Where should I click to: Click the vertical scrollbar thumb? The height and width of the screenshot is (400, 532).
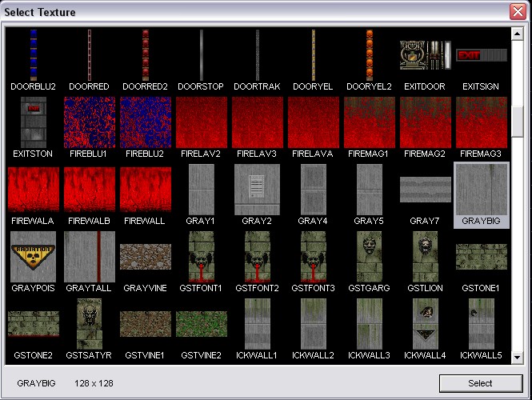coord(518,122)
